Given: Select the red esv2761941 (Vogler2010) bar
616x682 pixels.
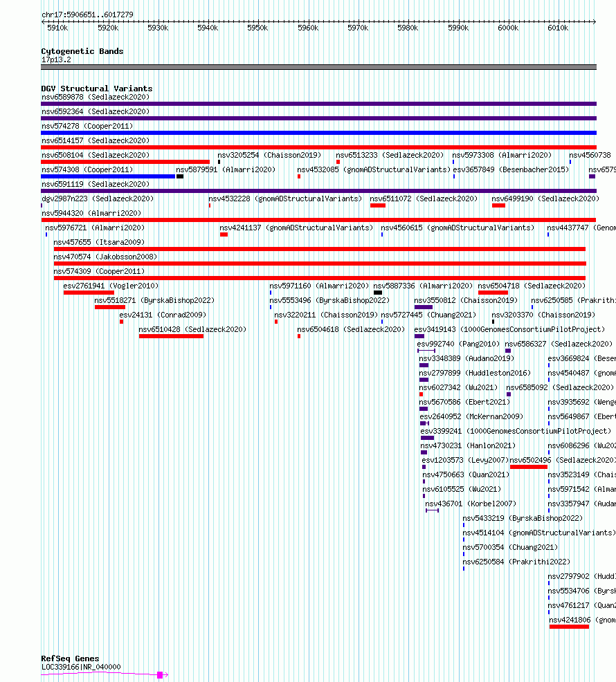Looking at the screenshot, I should [x=89, y=293].
